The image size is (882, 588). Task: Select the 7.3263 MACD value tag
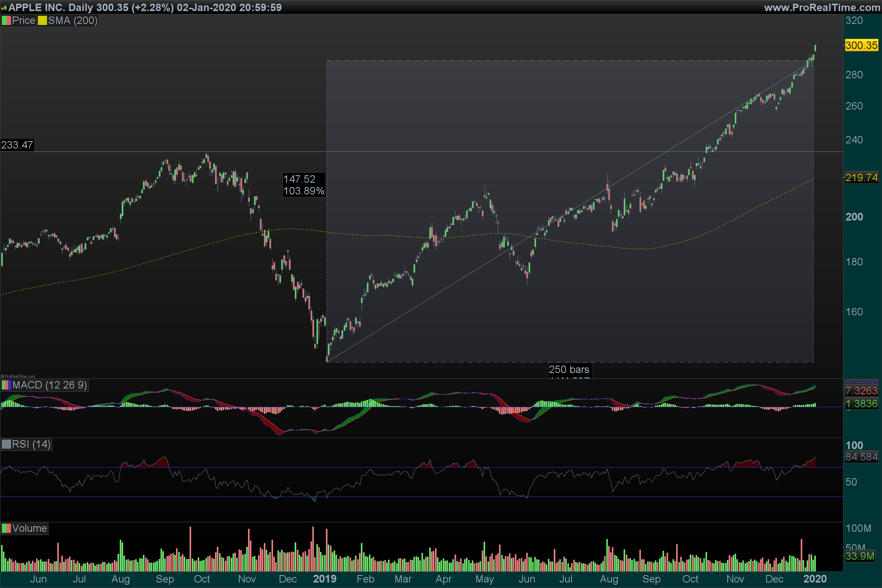coord(861,391)
